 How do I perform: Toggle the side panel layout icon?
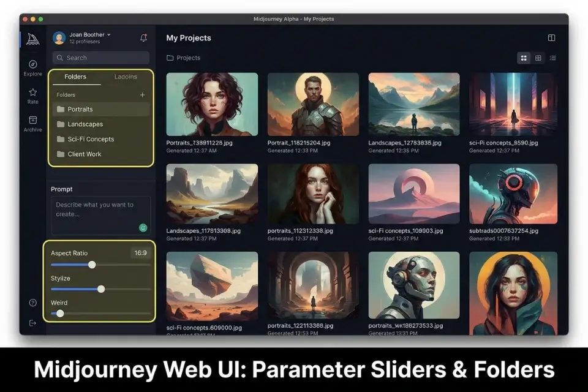pyautogui.click(x=551, y=37)
